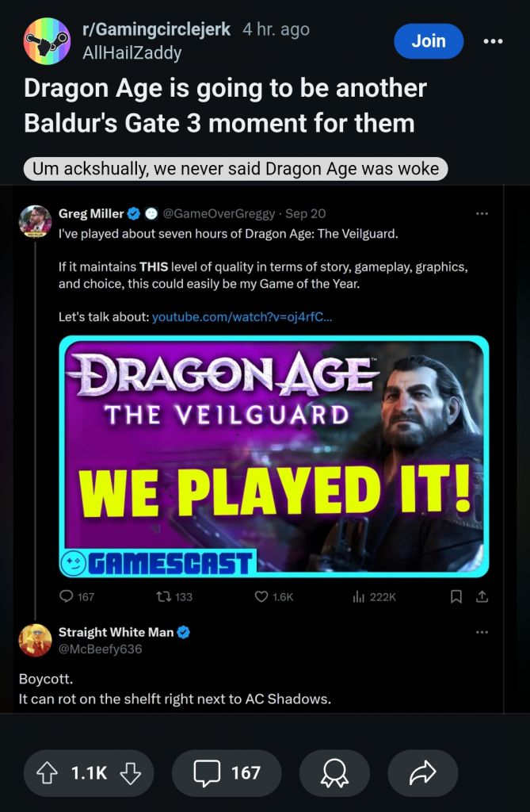Open r/Gamingcirclejerk subreddit name link
This screenshot has height=812, width=530.
click(156, 29)
